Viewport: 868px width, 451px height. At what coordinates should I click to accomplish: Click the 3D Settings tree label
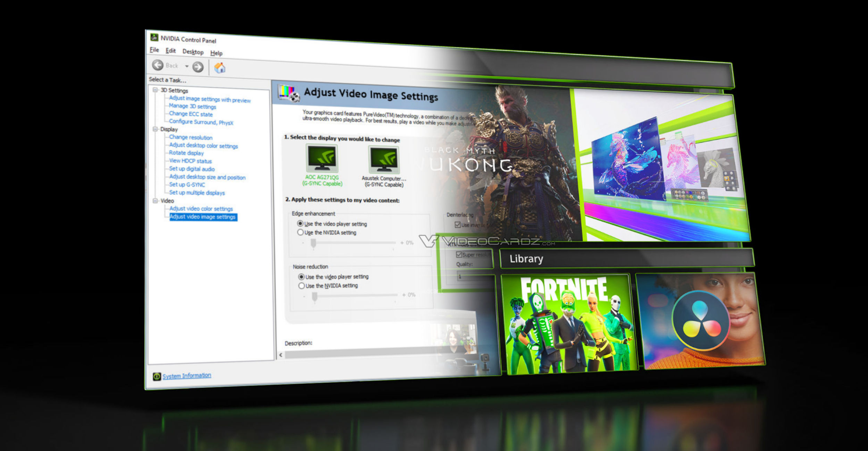coord(174,91)
